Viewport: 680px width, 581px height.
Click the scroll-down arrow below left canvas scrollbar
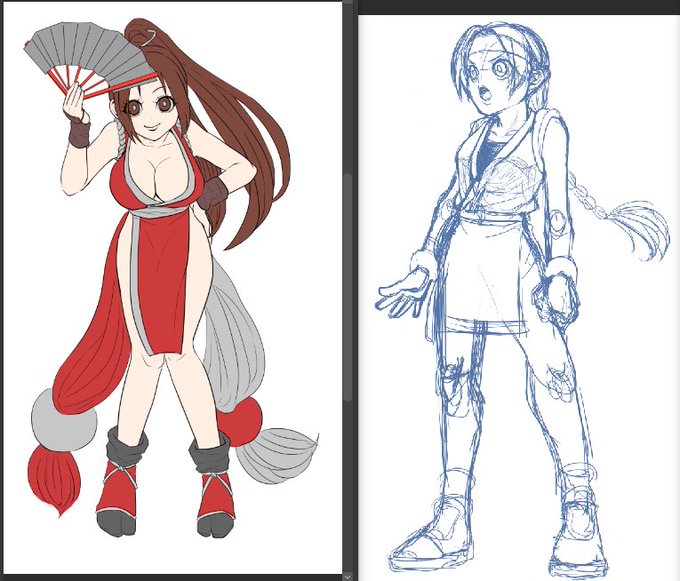[x=348, y=577]
